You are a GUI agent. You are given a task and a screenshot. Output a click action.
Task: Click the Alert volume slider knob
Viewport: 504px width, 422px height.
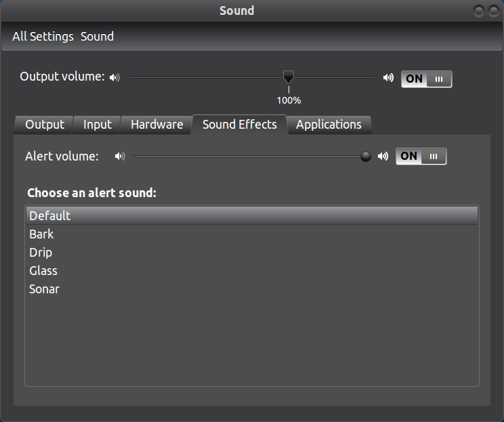[365, 156]
